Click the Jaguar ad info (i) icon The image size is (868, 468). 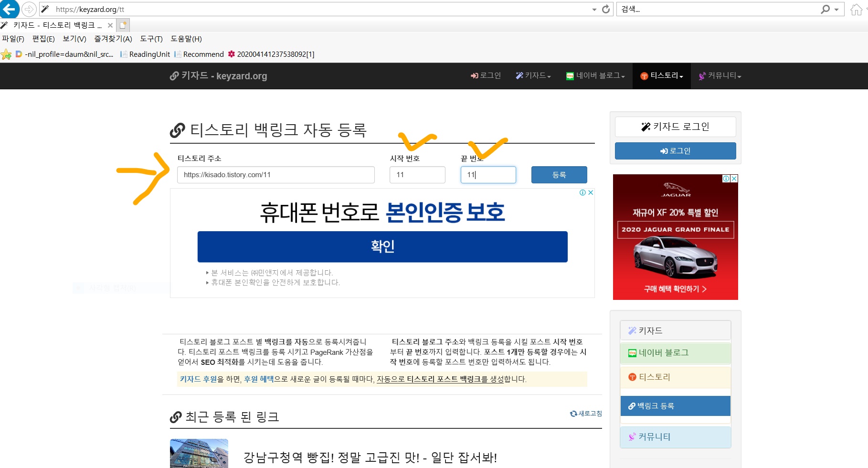coord(726,179)
